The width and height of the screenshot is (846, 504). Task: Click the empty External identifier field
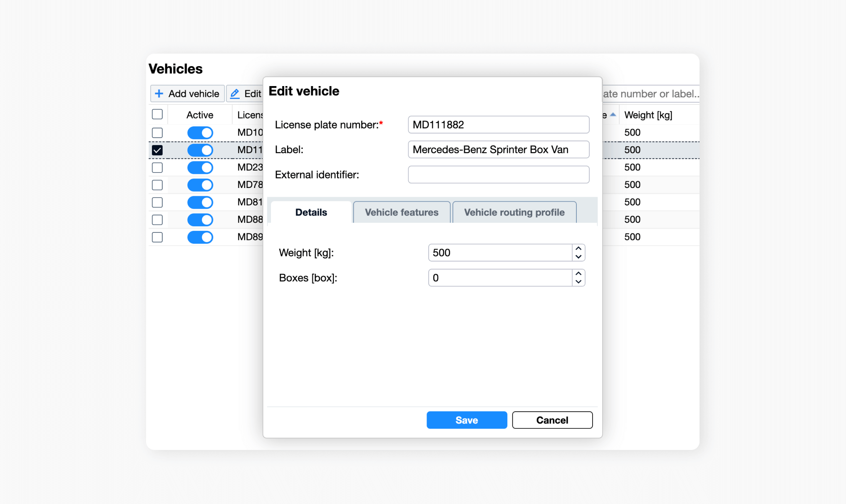click(498, 175)
